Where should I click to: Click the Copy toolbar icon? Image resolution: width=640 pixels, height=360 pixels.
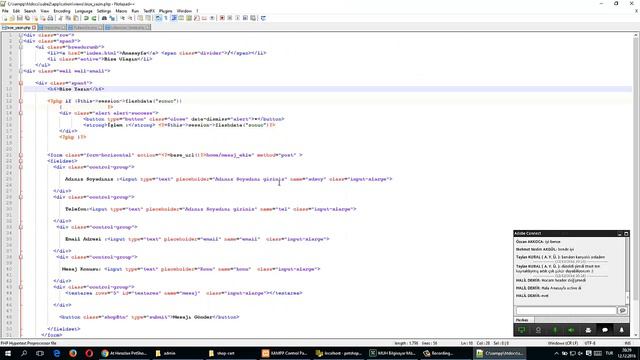[68, 18]
